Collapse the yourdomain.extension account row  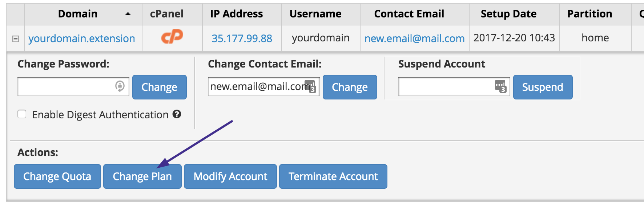(x=16, y=38)
